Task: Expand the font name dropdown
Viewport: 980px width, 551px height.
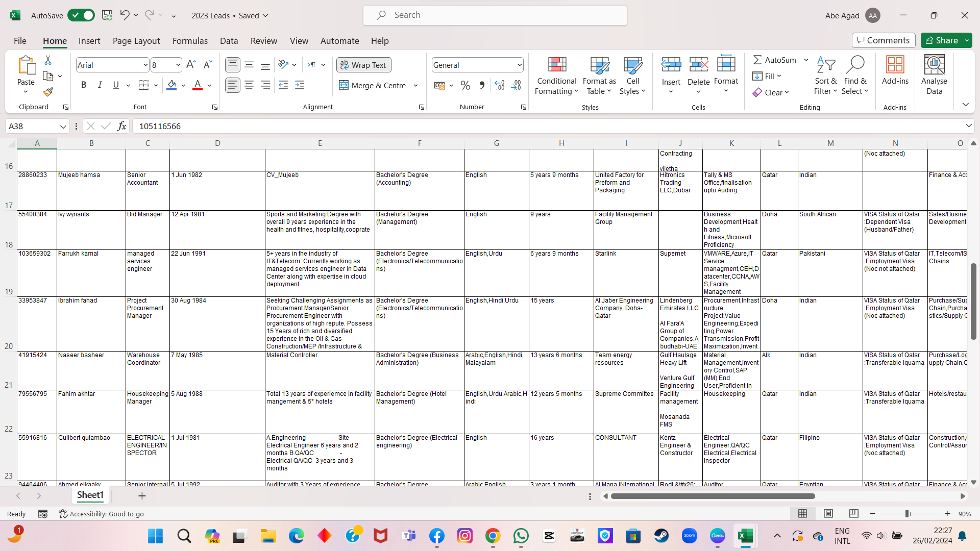Action: point(145,65)
